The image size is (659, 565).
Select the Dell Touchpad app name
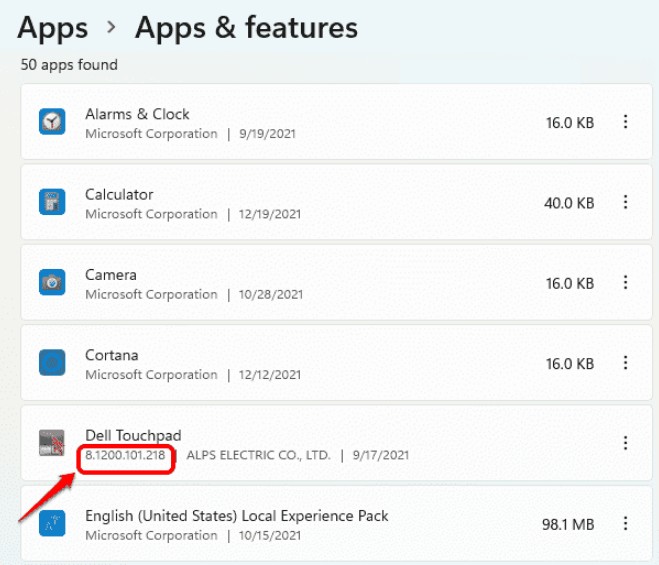[x=133, y=435]
